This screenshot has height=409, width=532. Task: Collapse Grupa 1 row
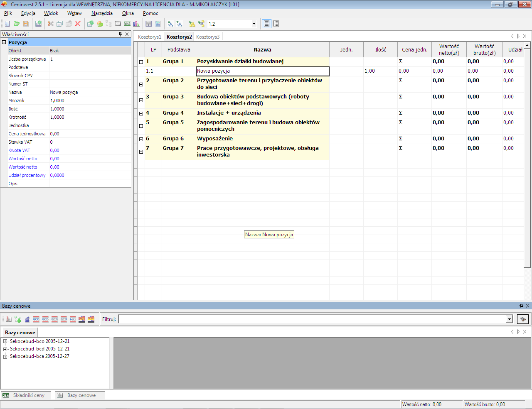[141, 62]
